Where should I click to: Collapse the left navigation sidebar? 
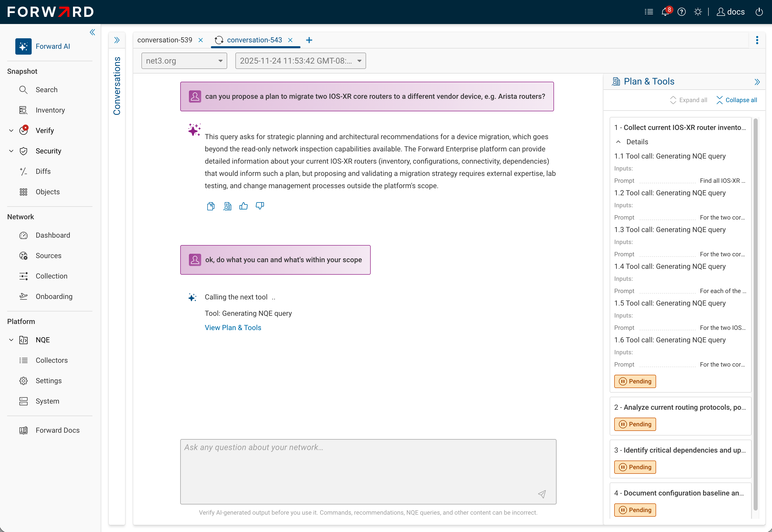tap(92, 32)
